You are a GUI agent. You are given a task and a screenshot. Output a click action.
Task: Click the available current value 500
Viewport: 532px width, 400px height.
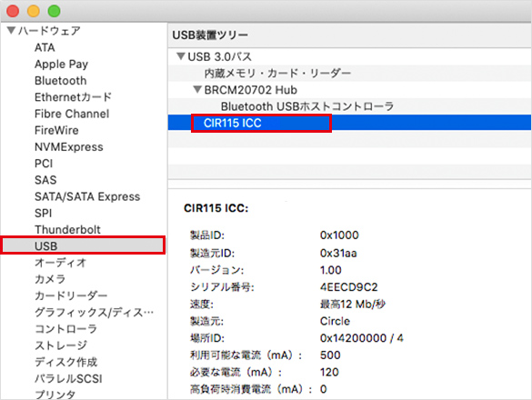(330, 355)
